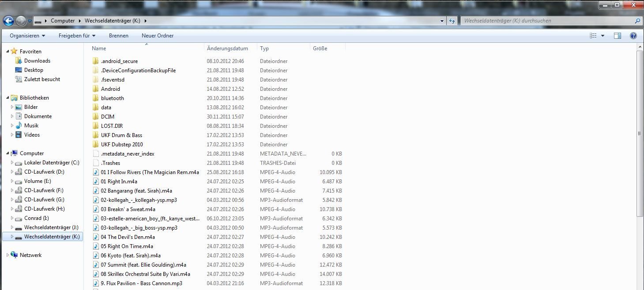Sort by Größe column header
The height and width of the screenshot is (290, 644).
coord(320,48)
